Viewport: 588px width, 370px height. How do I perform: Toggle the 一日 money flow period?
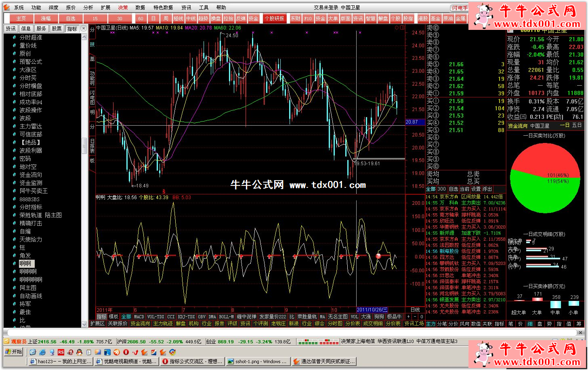pyautogui.click(x=564, y=125)
